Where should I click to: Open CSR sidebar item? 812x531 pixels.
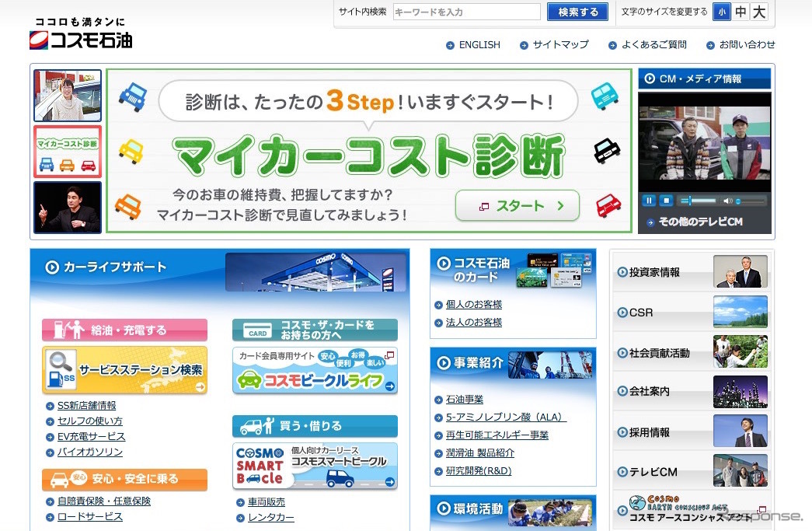[692, 313]
